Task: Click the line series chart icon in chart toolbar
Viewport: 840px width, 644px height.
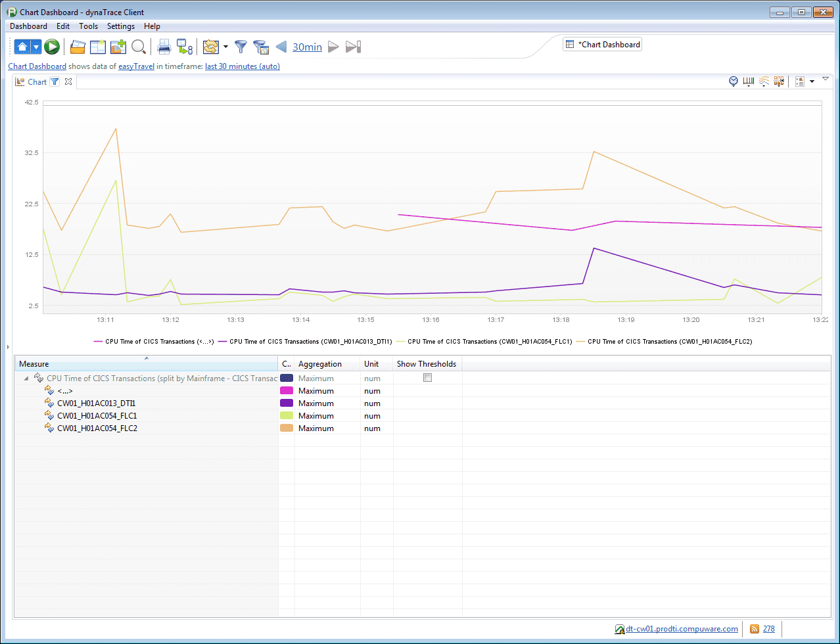Action: [x=764, y=81]
